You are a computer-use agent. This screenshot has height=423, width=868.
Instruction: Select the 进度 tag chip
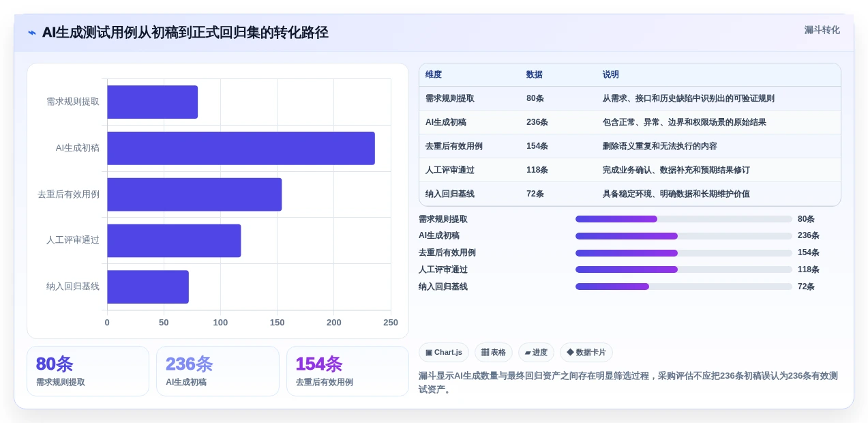tap(536, 353)
